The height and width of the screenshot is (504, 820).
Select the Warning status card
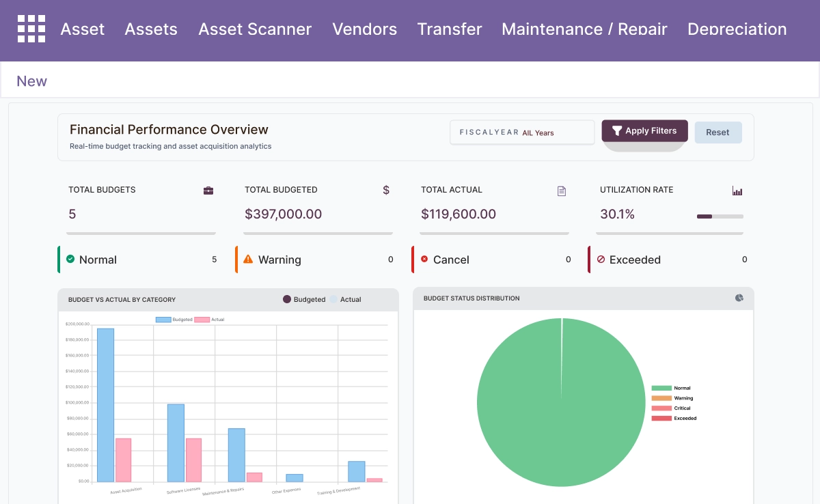316,260
